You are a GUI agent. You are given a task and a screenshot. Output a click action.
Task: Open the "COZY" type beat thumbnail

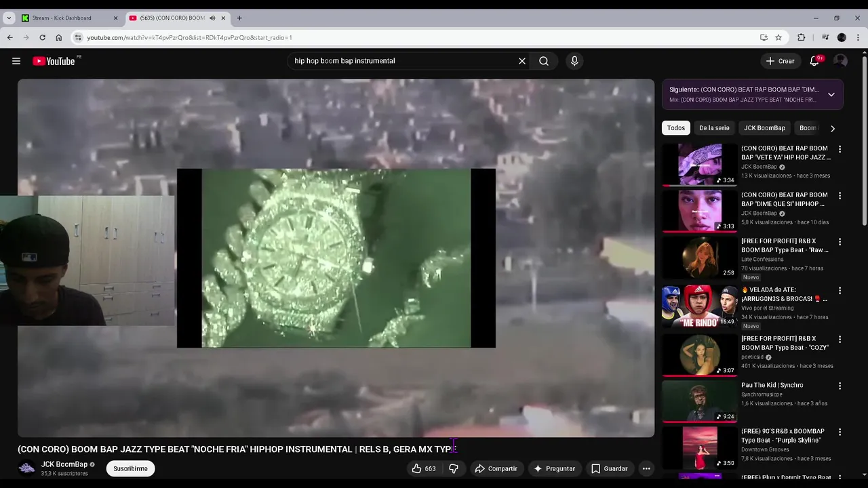coord(700,354)
